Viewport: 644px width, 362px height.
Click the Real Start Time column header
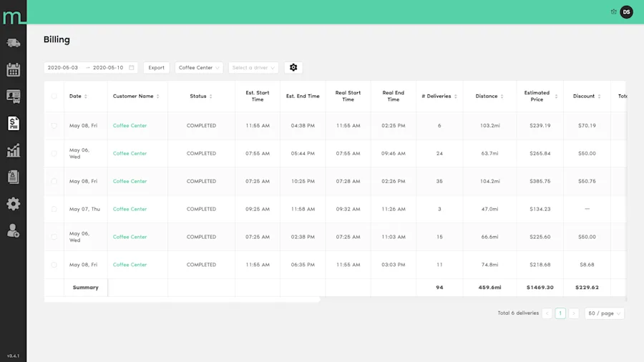click(348, 96)
